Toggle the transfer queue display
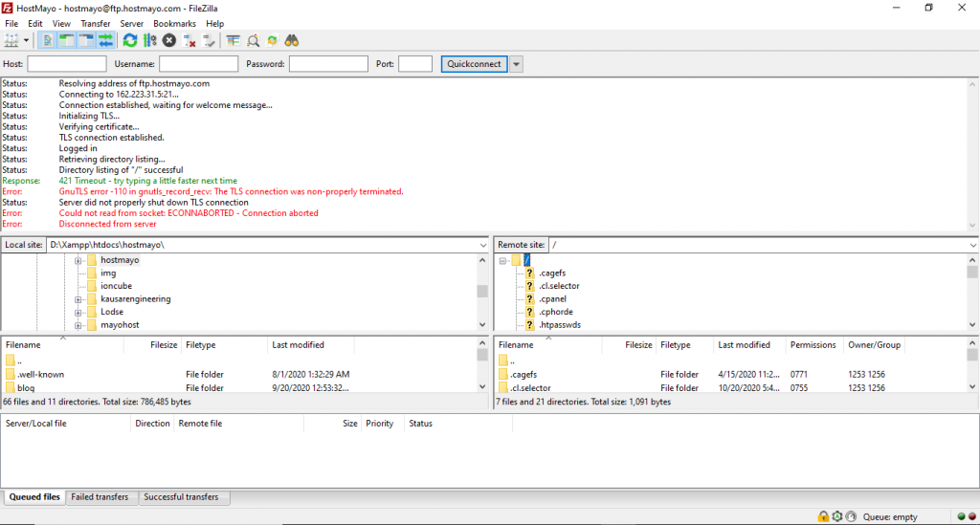The image size is (980, 525). click(105, 40)
